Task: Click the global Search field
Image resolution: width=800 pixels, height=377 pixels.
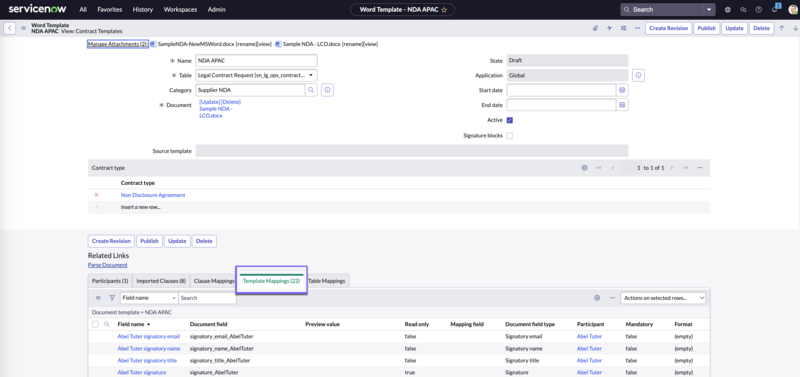Action: tap(662, 10)
